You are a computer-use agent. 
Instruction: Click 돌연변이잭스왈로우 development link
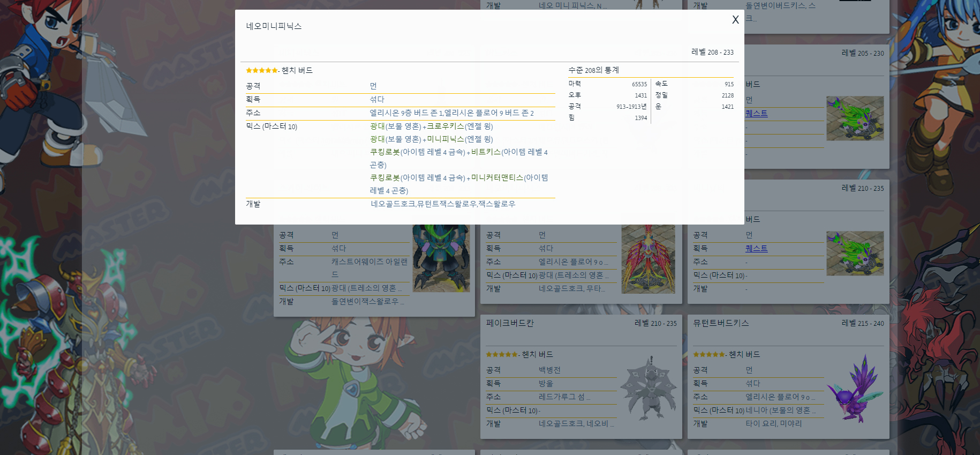[x=367, y=302]
